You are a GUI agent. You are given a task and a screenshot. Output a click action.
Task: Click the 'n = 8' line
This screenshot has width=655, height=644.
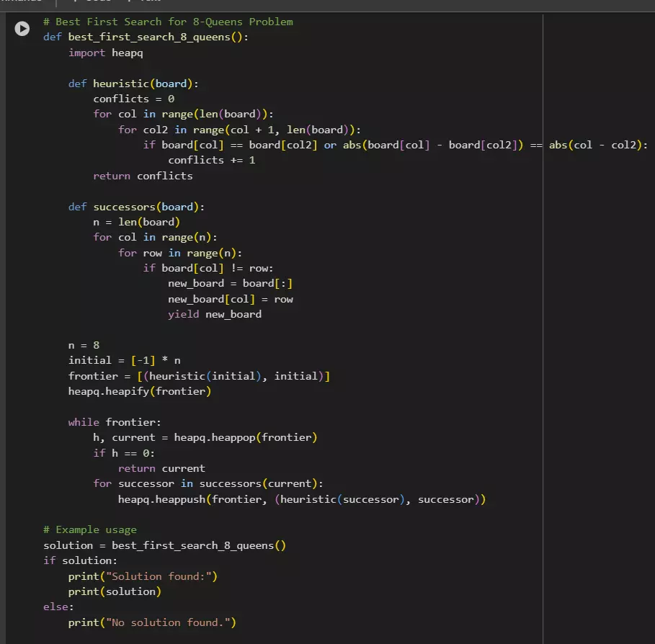[84, 345]
